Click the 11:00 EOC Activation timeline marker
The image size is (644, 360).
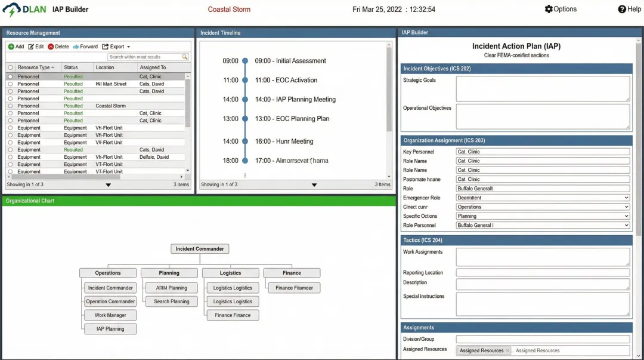click(244, 80)
